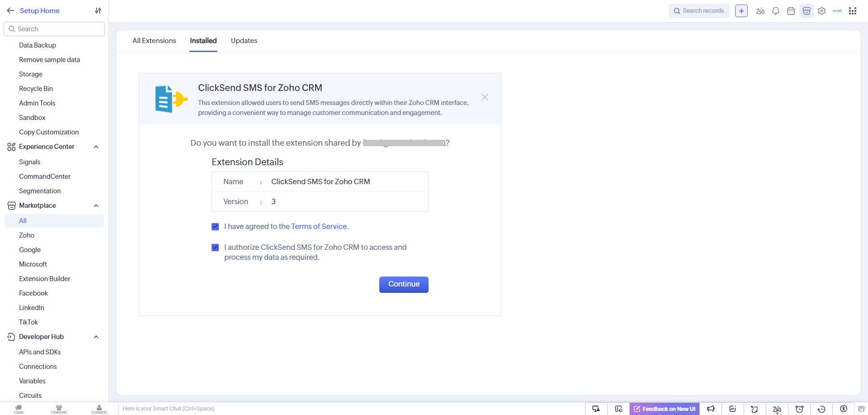This screenshot has width=868, height=415.
Task: Click the Search records field
Action: 699,11
